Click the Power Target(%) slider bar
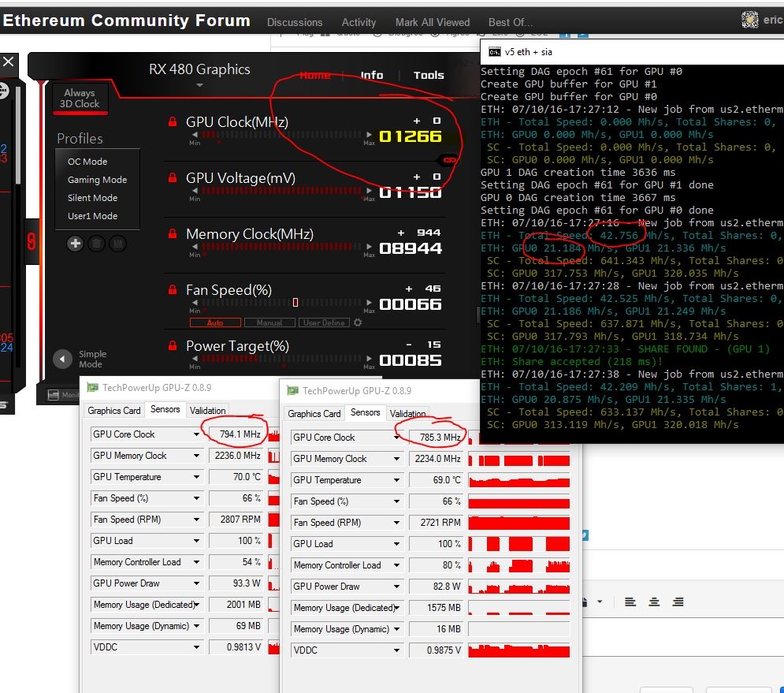The image size is (784, 693). pos(281,359)
